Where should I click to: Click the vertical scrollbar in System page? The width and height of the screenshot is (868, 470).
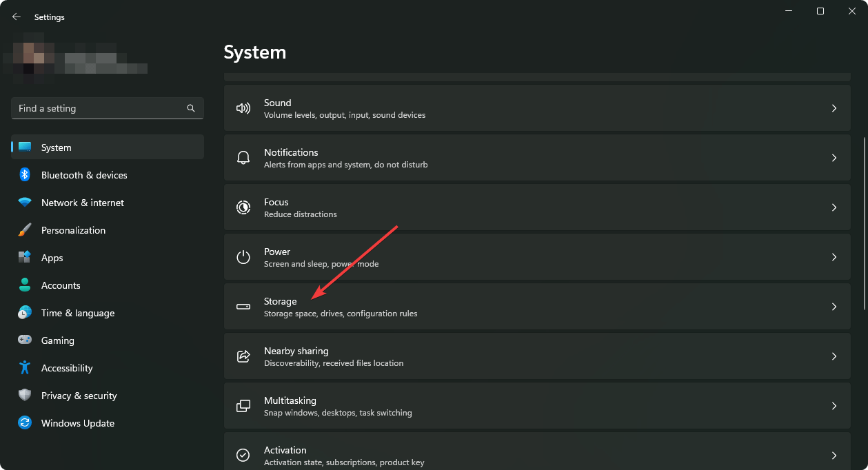pyautogui.click(x=865, y=223)
